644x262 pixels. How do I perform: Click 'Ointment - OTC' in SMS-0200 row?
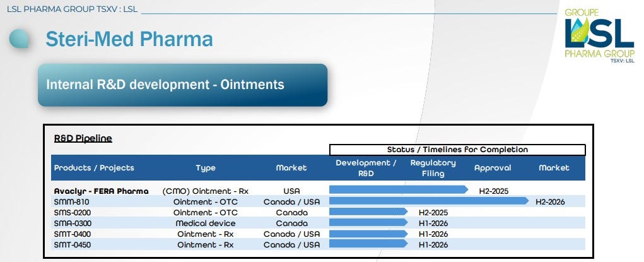tap(206, 213)
